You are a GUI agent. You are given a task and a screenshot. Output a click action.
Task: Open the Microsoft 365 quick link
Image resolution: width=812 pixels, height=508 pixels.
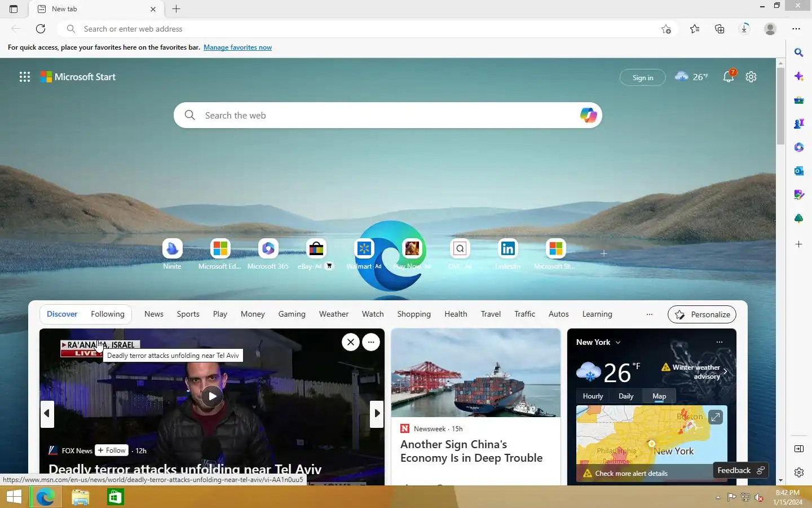(268, 253)
